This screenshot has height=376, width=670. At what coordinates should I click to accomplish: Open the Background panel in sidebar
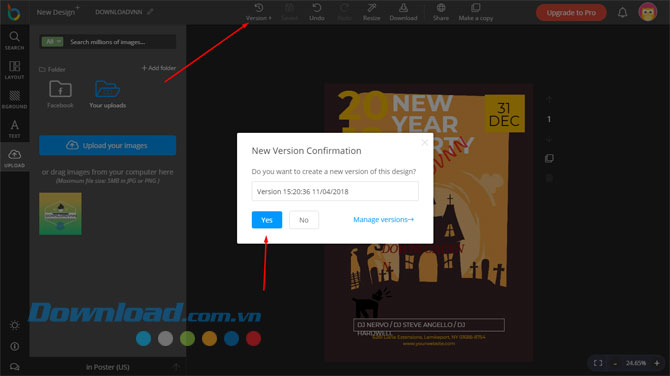pos(15,100)
